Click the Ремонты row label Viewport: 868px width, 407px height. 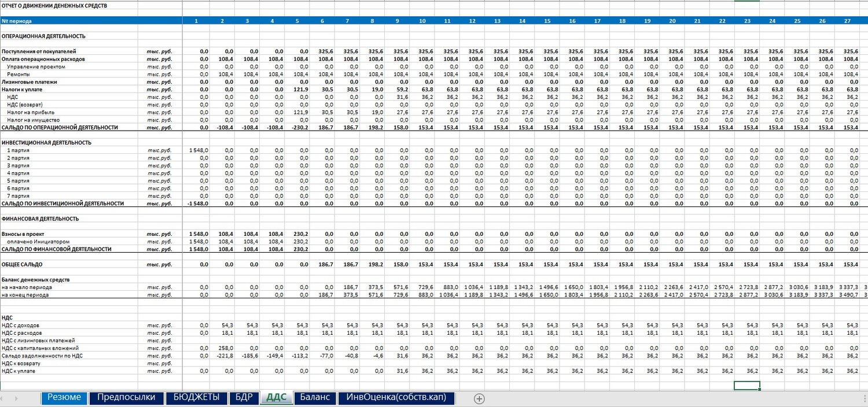[x=19, y=74]
